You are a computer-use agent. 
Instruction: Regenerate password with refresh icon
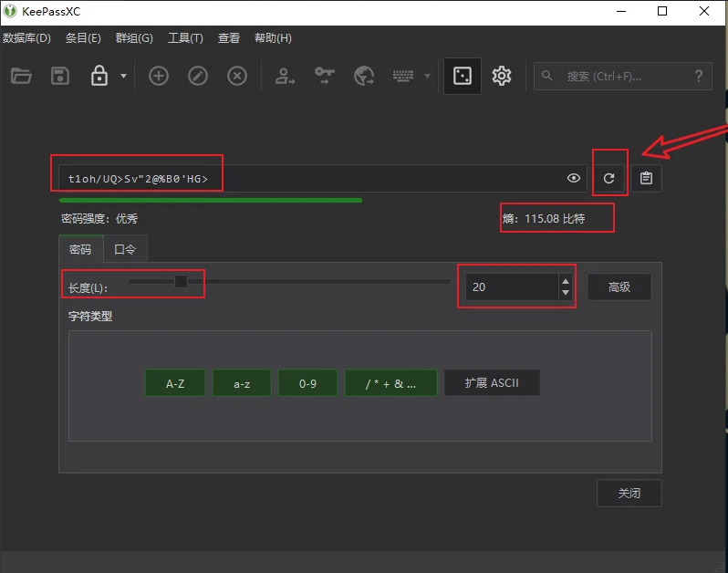608,178
